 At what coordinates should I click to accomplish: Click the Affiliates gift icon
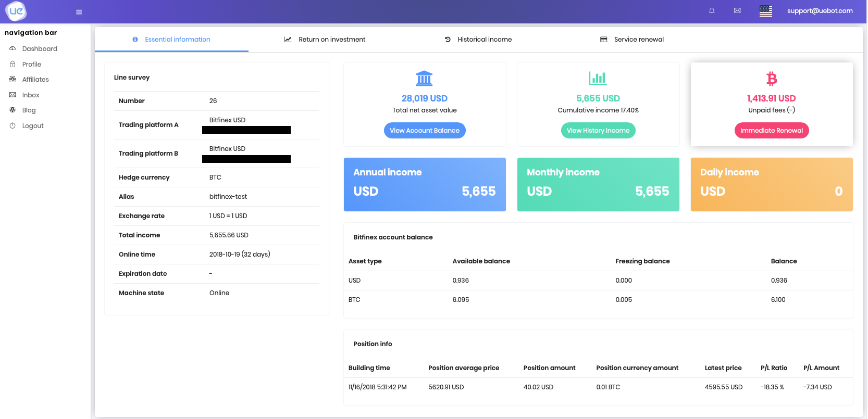[x=13, y=79]
